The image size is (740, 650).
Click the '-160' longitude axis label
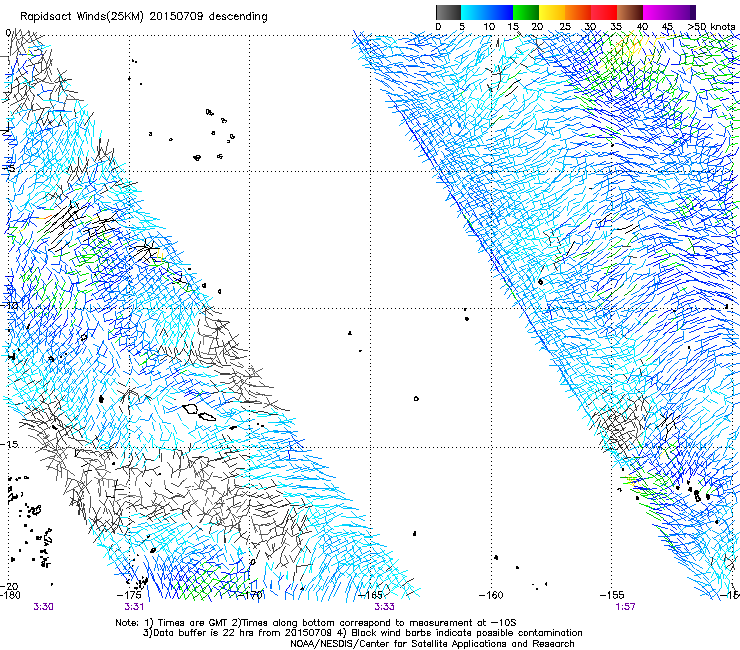[x=493, y=595]
